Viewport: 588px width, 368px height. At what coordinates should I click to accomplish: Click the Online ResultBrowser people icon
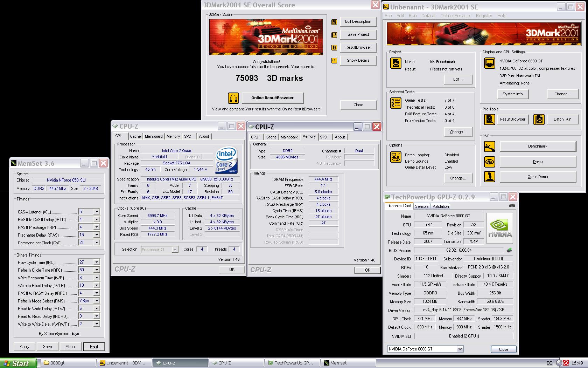pos(233,98)
